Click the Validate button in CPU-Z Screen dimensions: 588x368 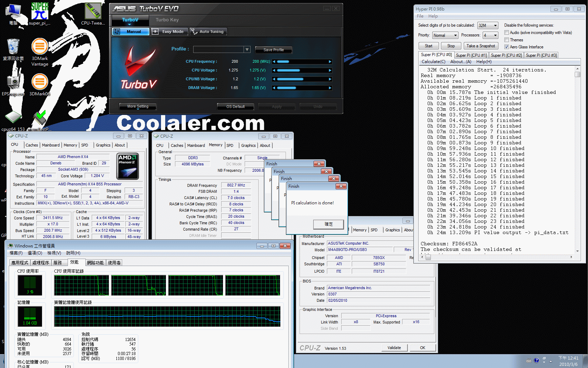[394, 348]
